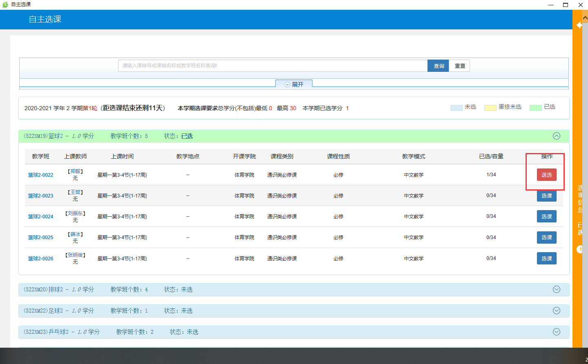Click the app logo icon in title bar

5,4
